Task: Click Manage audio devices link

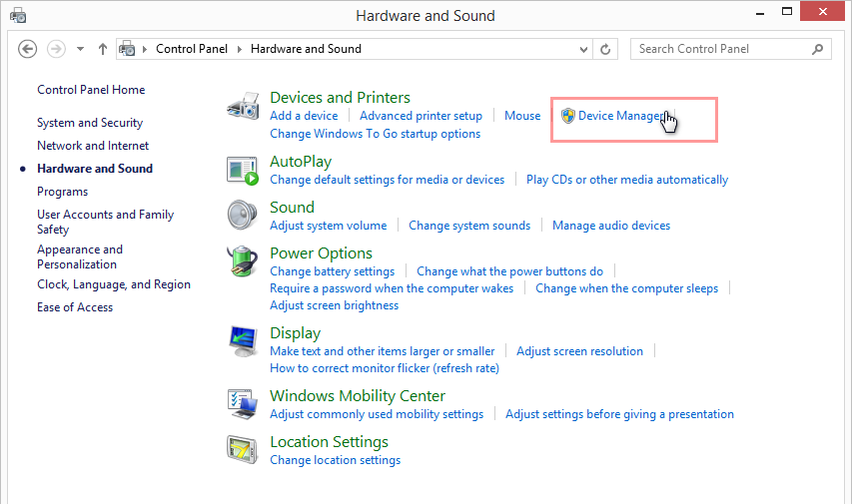Action: [x=610, y=226]
